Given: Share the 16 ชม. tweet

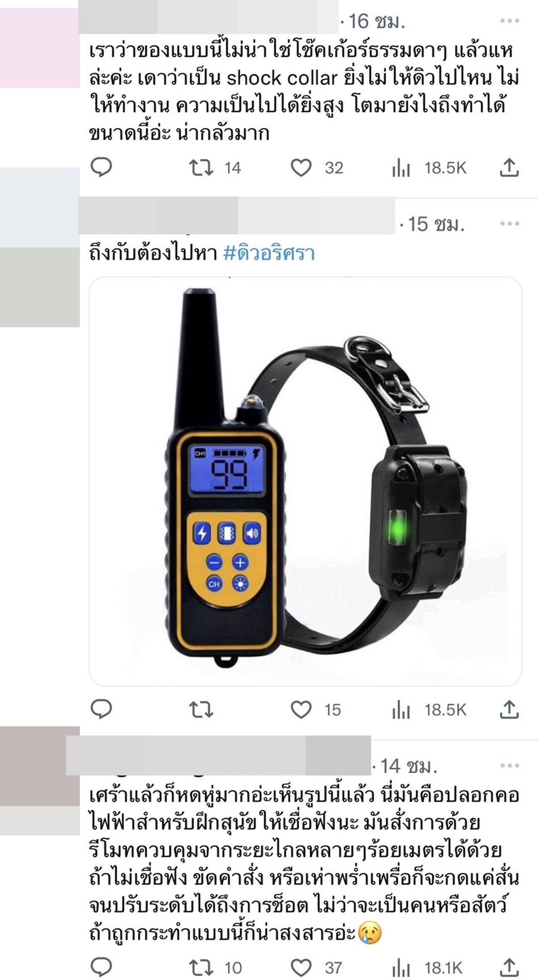Looking at the screenshot, I should [509, 168].
